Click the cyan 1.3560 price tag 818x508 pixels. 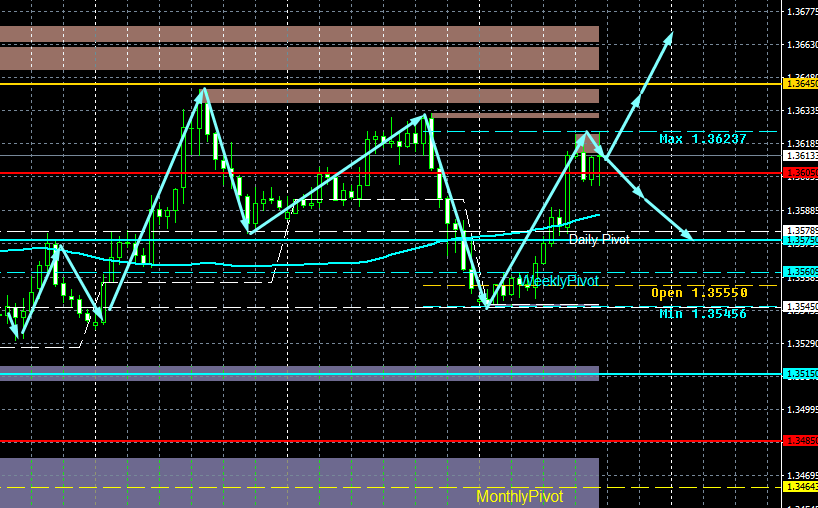click(x=801, y=272)
